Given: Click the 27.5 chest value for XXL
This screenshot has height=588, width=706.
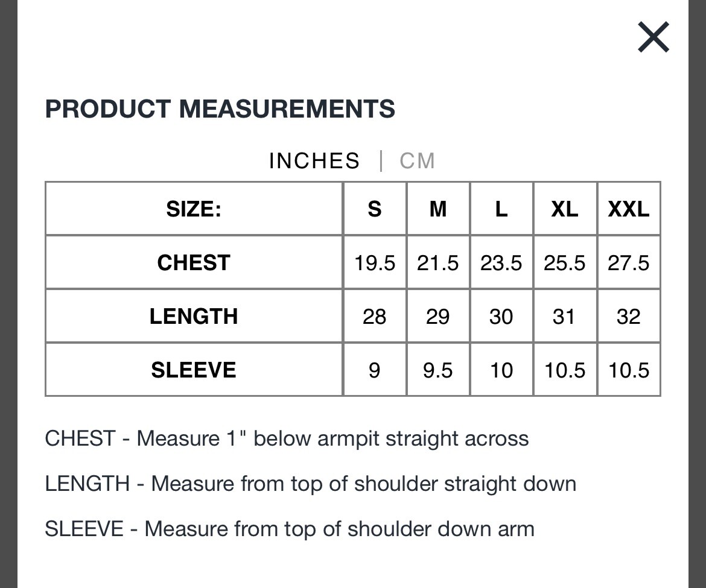Looking at the screenshot, I should (629, 263).
